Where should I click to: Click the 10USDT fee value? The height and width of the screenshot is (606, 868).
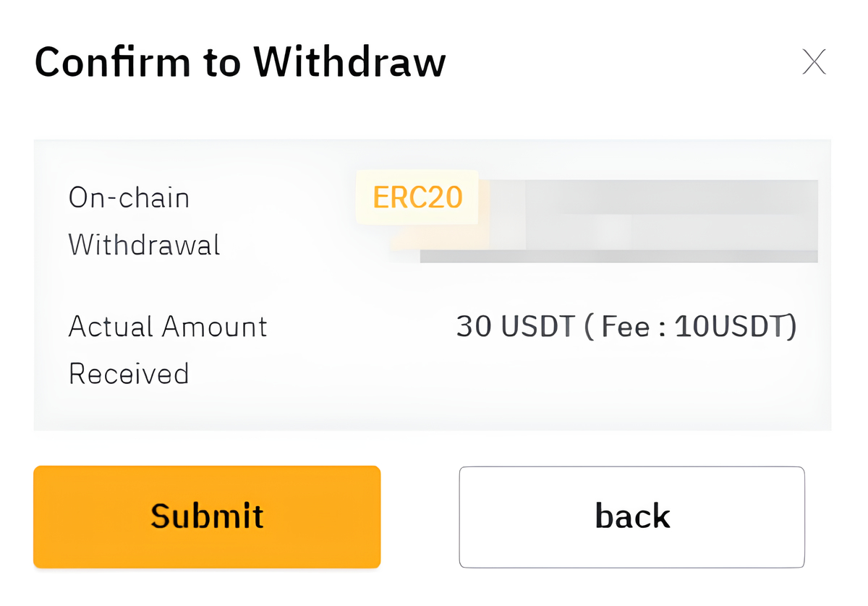coord(728,327)
